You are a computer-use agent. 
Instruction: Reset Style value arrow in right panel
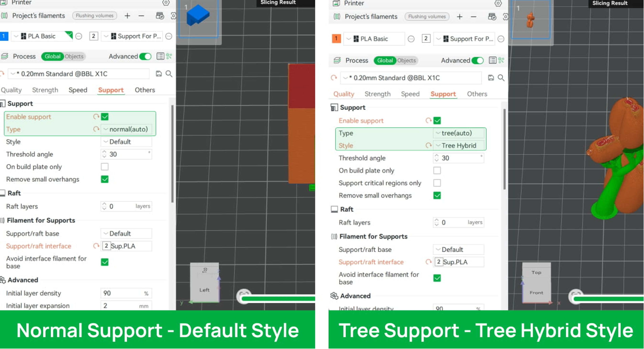point(428,146)
